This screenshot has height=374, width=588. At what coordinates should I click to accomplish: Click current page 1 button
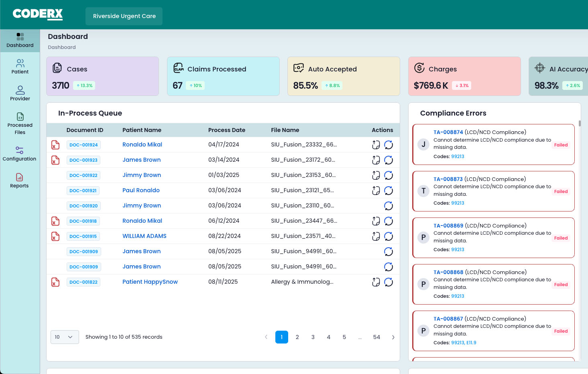[282, 337]
